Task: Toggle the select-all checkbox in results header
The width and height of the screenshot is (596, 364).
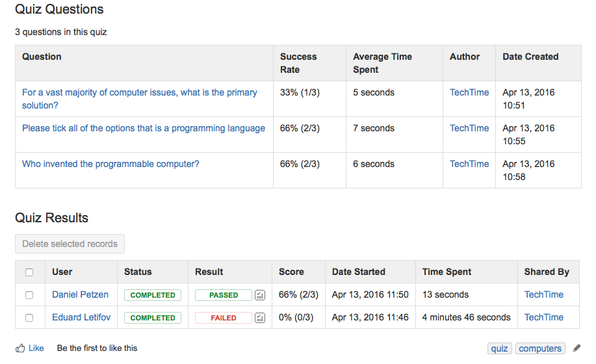Action: point(29,272)
